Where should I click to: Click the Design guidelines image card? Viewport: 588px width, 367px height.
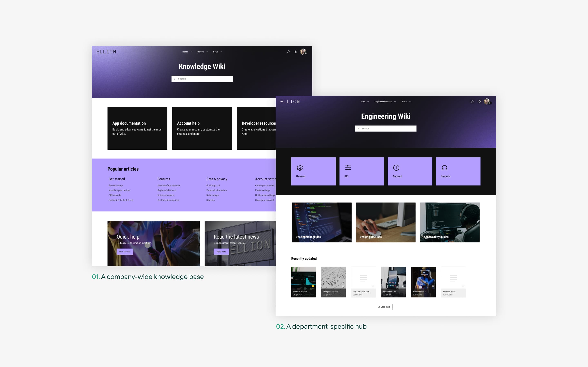tap(385, 222)
